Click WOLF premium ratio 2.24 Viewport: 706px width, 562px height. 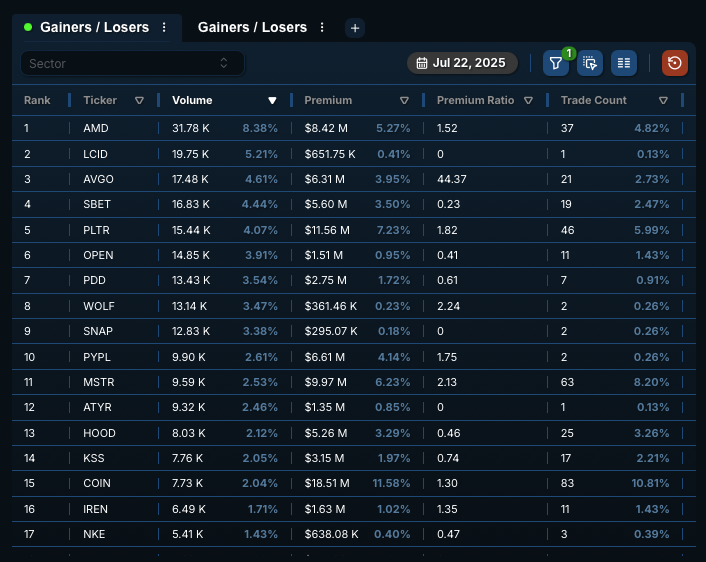click(x=448, y=306)
